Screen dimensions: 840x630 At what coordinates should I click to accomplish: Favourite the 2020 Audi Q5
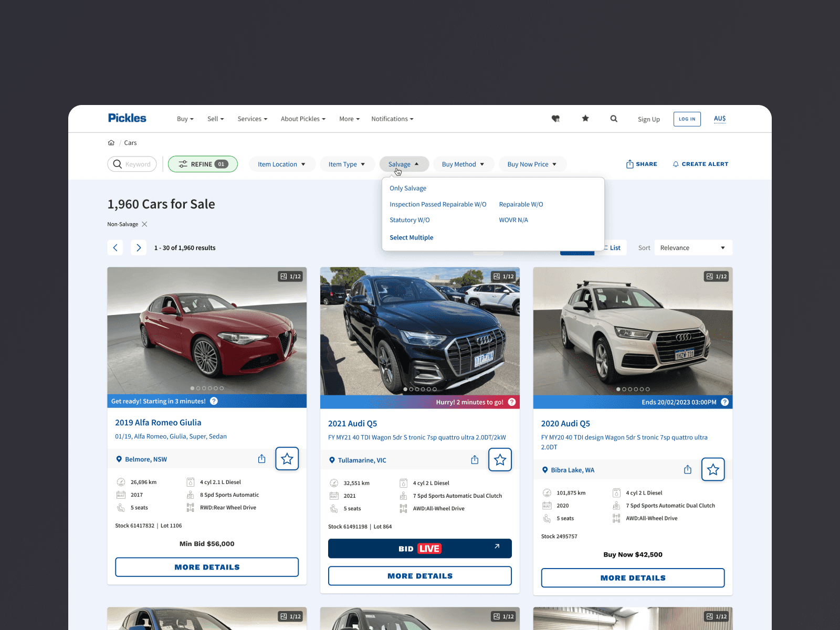point(713,470)
